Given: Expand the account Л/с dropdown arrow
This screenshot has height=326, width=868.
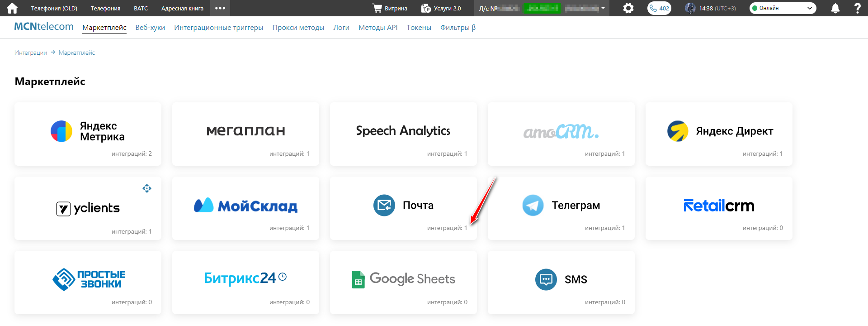Looking at the screenshot, I should (603, 8).
